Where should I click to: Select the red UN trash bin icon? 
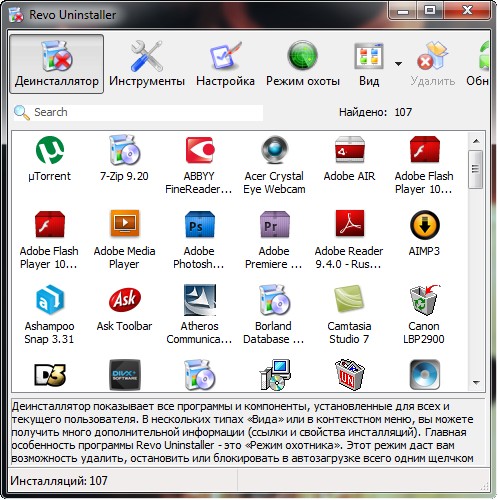point(349,375)
